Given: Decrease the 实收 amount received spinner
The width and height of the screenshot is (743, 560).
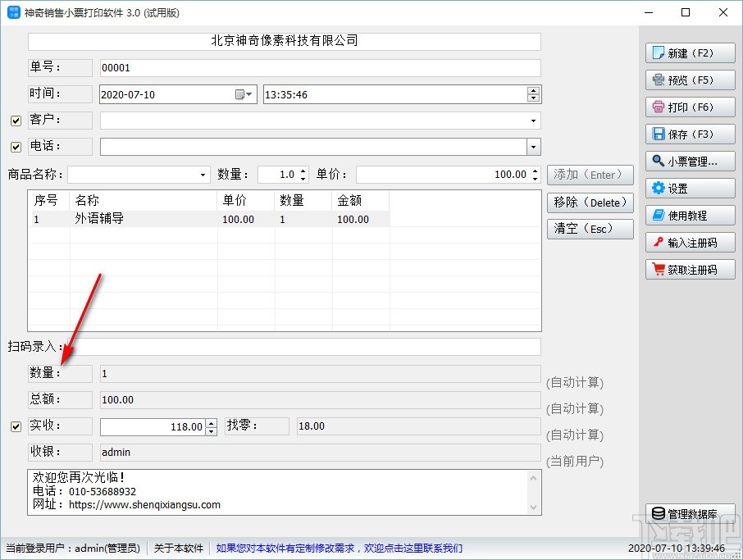Looking at the screenshot, I should [212, 430].
